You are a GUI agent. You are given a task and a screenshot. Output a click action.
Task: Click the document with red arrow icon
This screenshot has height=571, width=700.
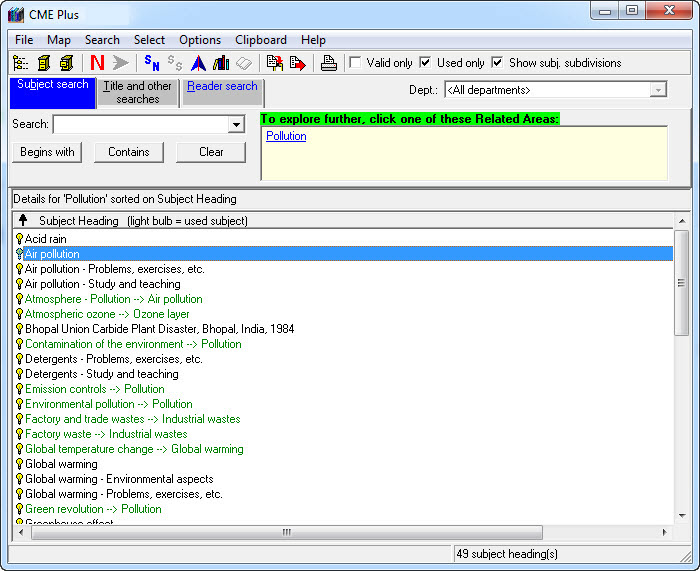click(x=298, y=63)
